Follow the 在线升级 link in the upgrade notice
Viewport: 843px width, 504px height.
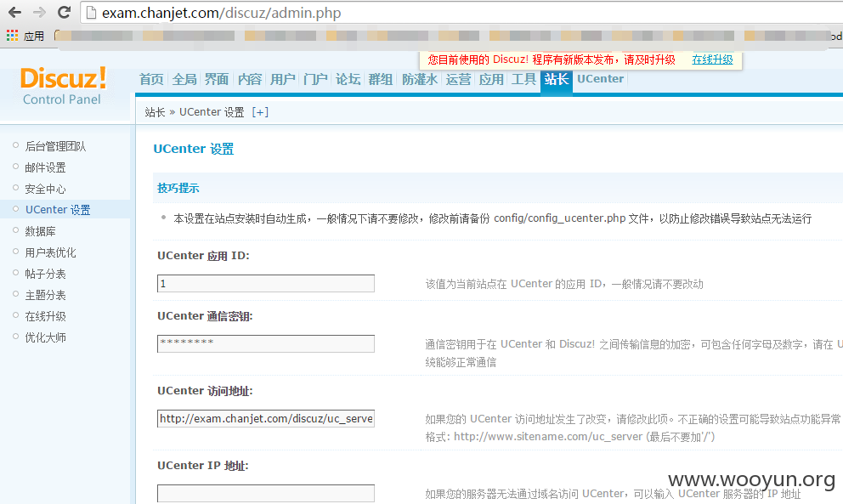[712, 59]
